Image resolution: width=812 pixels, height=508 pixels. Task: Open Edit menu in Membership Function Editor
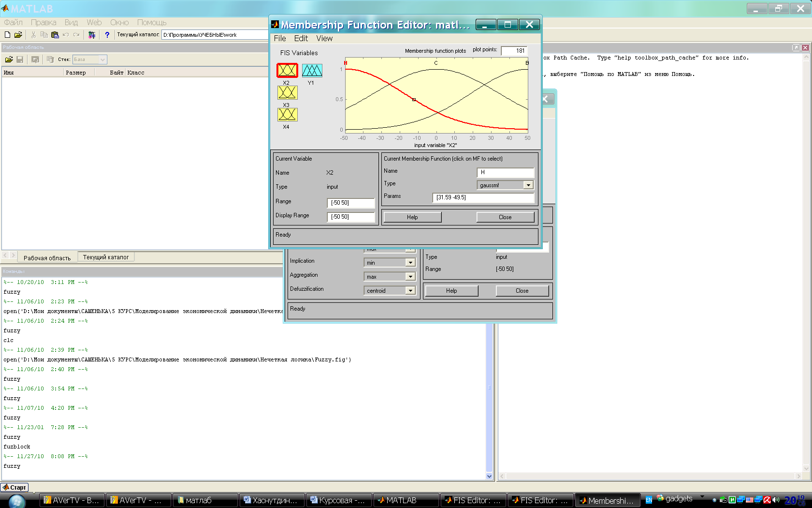(301, 38)
